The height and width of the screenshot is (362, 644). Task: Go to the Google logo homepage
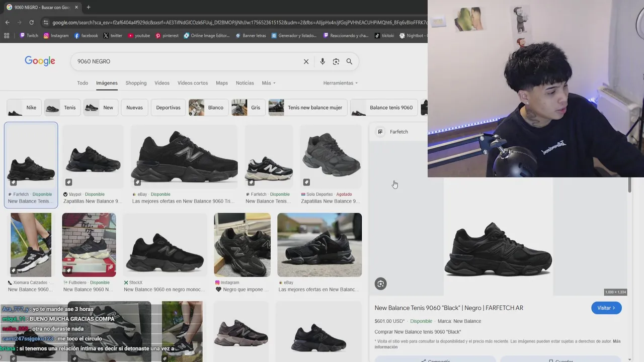(x=40, y=61)
